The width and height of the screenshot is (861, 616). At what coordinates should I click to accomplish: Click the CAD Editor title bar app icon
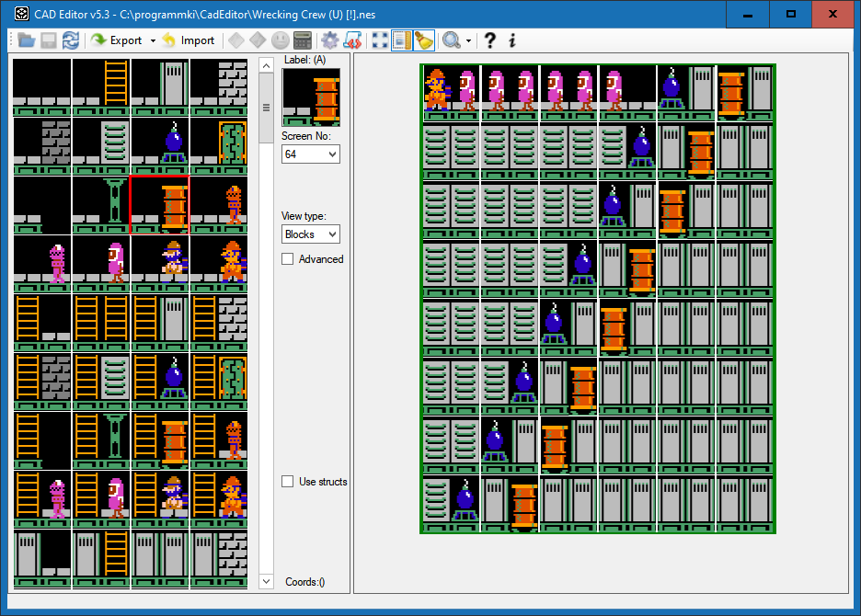21,14
